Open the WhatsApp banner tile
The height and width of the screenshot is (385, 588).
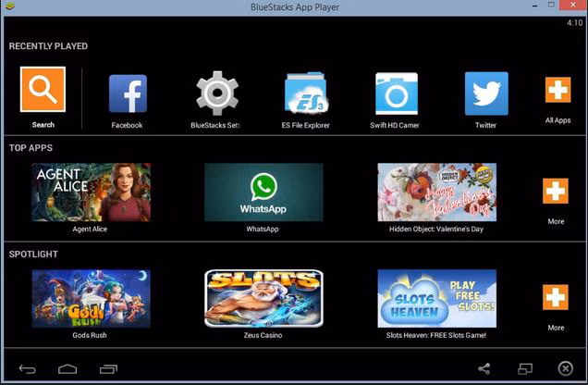(x=263, y=192)
